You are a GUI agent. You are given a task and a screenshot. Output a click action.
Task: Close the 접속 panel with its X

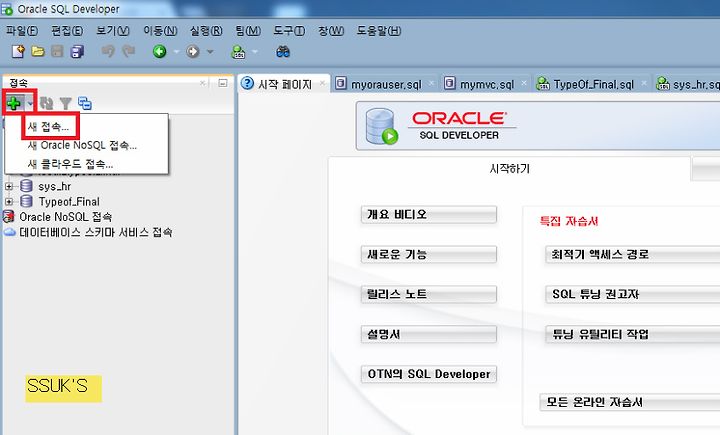[x=202, y=83]
